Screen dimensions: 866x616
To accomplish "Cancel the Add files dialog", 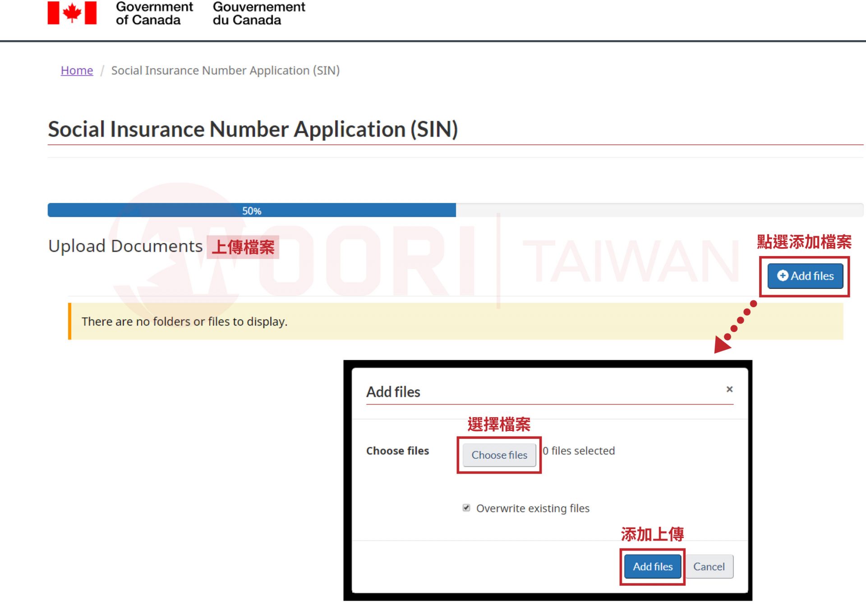I will pos(709,566).
